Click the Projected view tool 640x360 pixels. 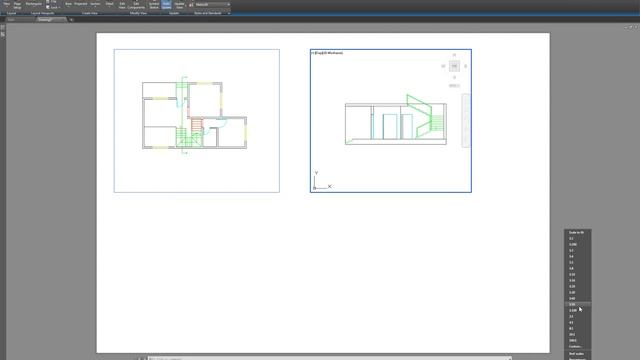point(81,4)
